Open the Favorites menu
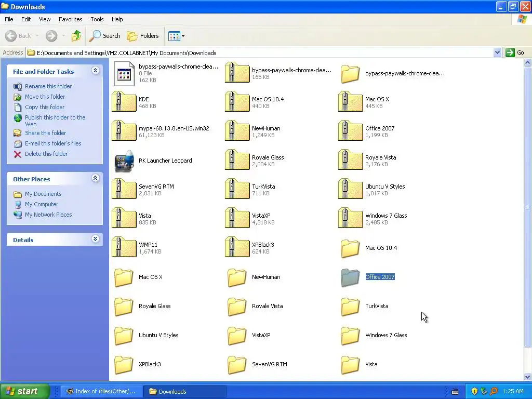 click(x=71, y=19)
